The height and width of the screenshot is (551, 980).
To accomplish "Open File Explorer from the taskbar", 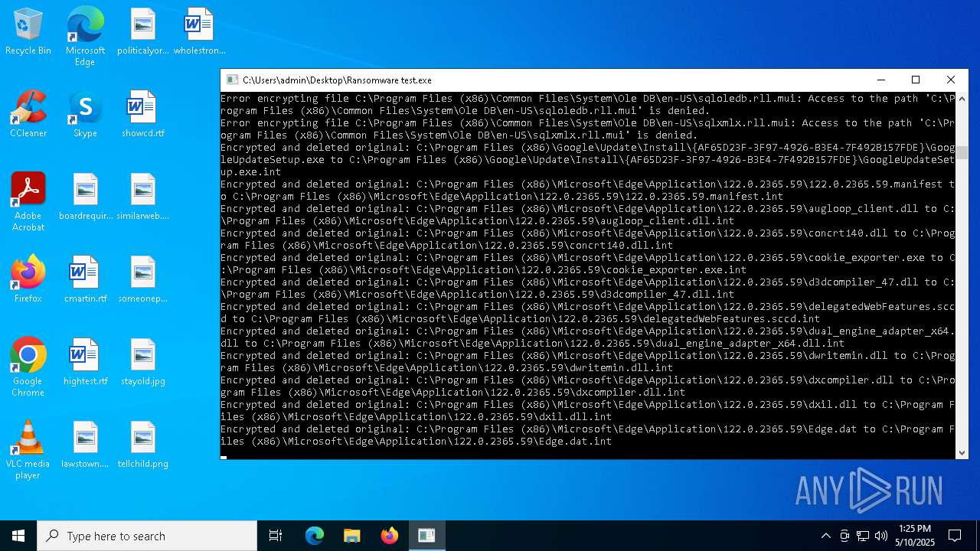I will click(352, 536).
